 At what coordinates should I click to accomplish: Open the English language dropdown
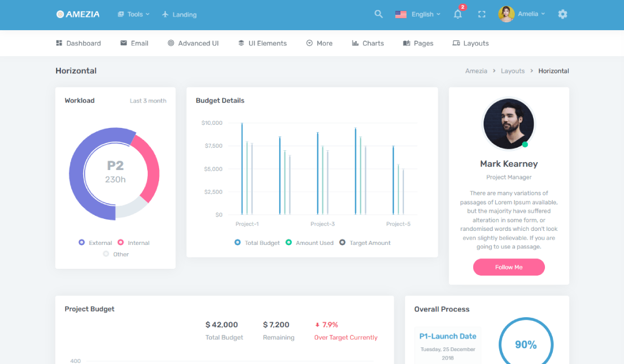[x=418, y=14]
